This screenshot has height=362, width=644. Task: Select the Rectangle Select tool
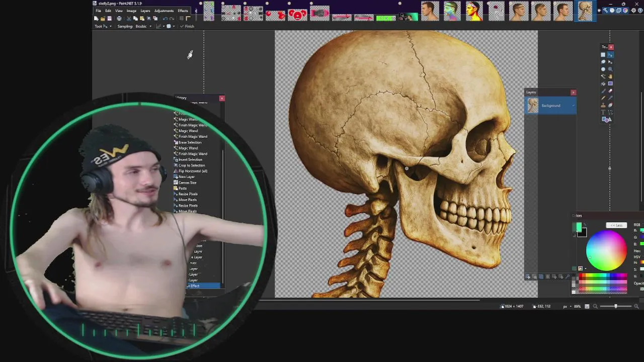click(x=603, y=55)
